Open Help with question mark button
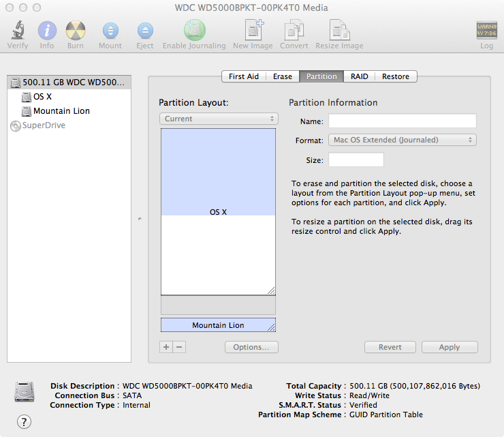Image resolution: width=504 pixels, height=437 pixels. click(x=24, y=421)
